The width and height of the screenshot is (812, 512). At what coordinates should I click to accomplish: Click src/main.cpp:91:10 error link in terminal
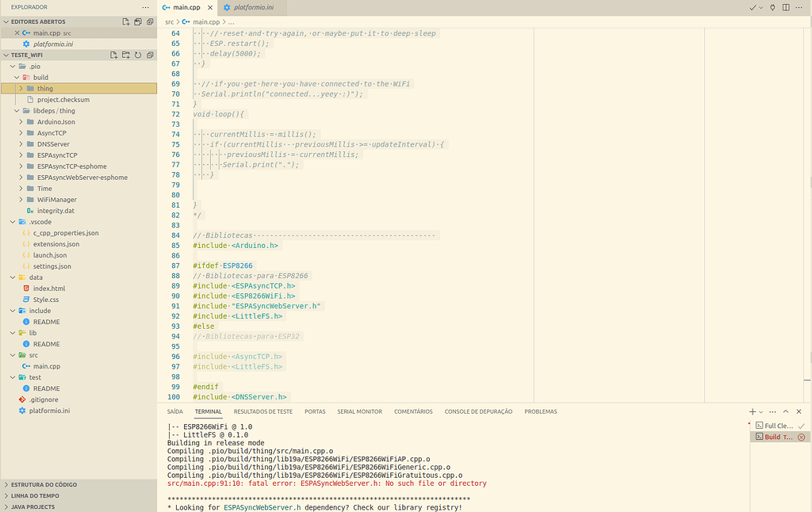click(x=205, y=483)
